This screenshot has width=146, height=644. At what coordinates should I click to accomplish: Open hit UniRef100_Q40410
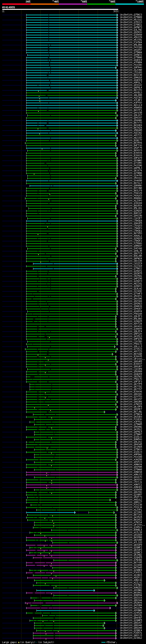[x=131, y=326]
